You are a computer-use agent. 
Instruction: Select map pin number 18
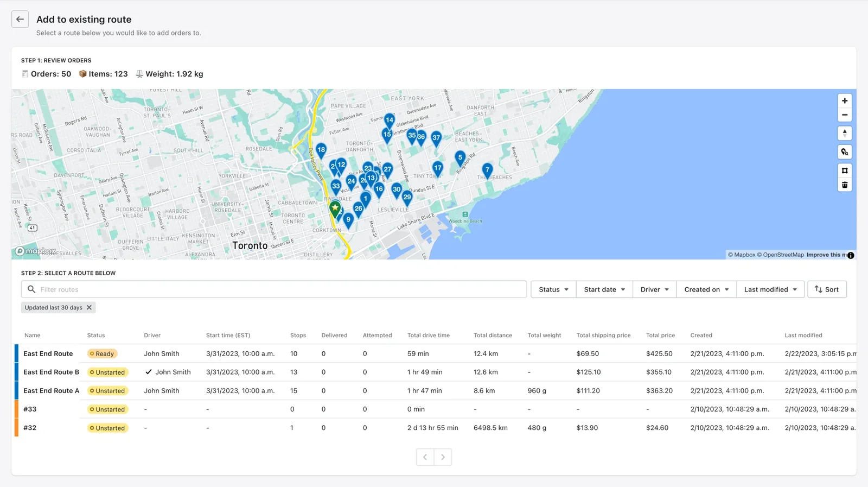[321, 150]
